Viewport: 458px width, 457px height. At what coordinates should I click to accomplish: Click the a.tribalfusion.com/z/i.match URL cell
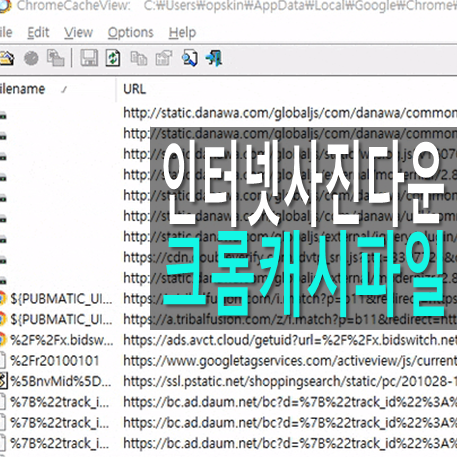click(x=289, y=319)
